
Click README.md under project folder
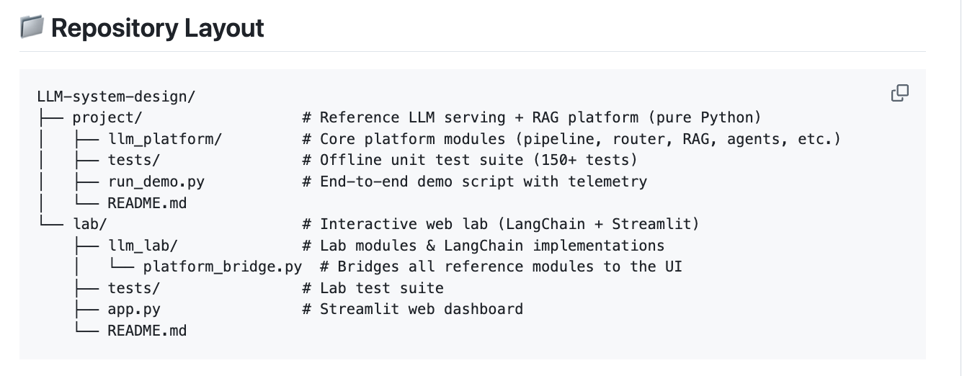pos(147,203)
